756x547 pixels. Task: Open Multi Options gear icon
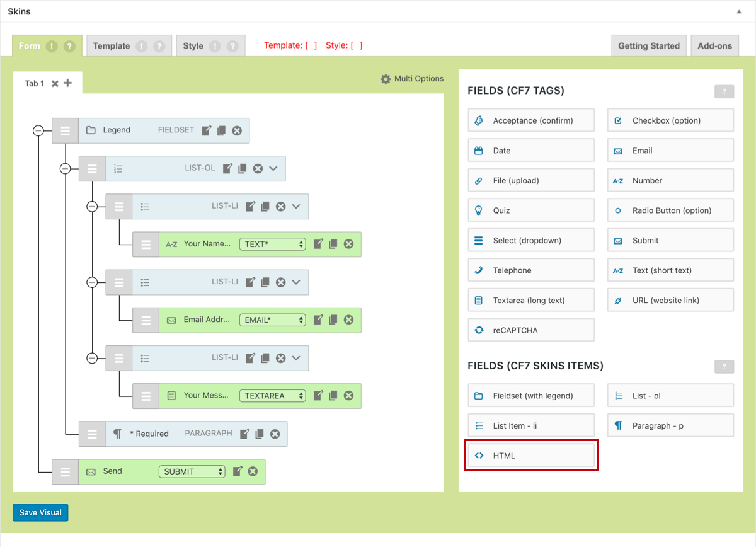pos(386,79)
